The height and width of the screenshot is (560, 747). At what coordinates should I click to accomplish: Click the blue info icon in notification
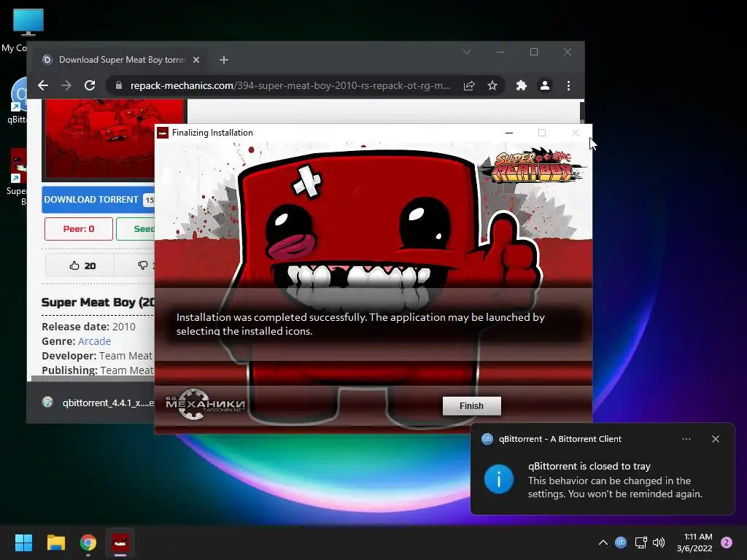pos(498,480)
